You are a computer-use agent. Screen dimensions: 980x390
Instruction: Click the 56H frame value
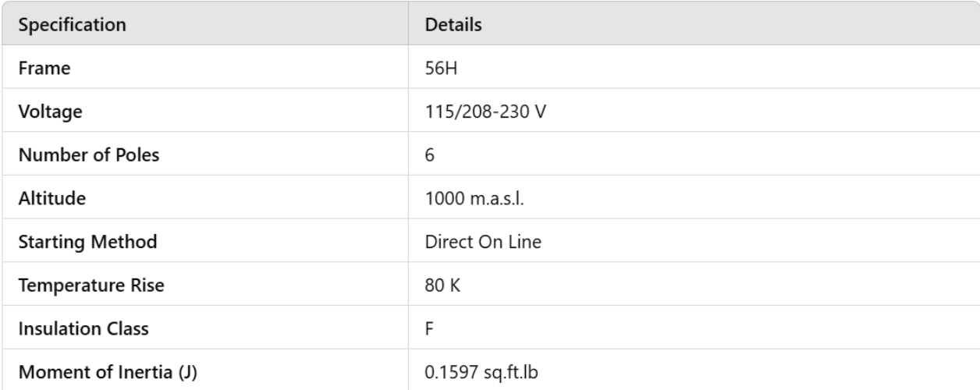point(439,69)
